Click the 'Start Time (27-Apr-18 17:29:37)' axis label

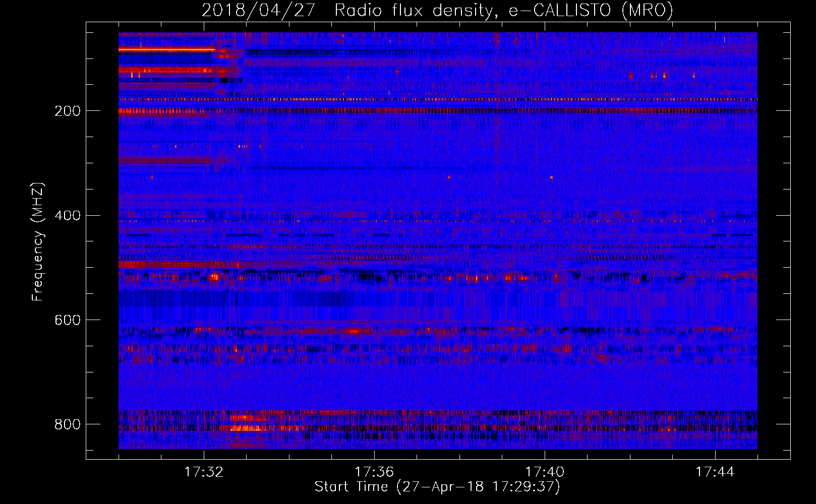pos(437,487)
